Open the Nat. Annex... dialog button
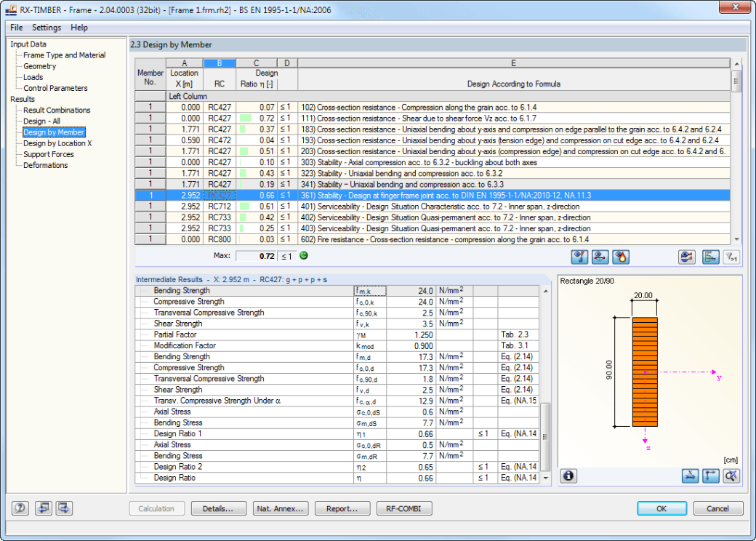 pyautogui.click(x=280, y=508)
